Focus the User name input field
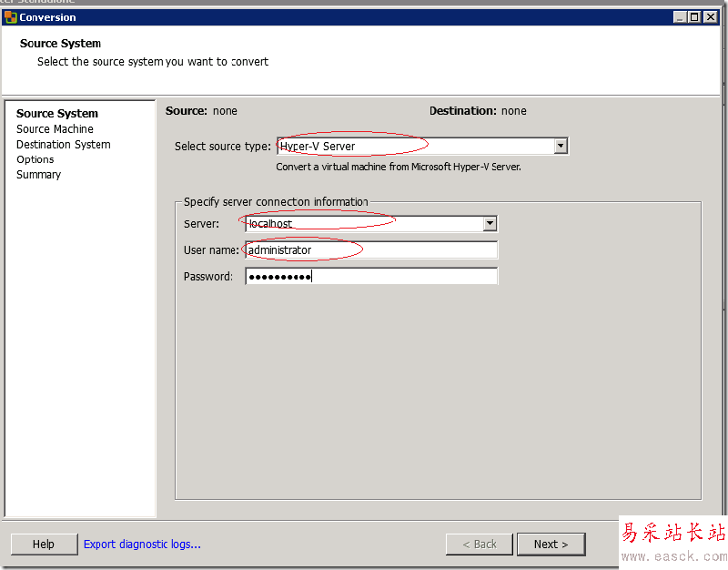728x570 pixels. (371, 250)
